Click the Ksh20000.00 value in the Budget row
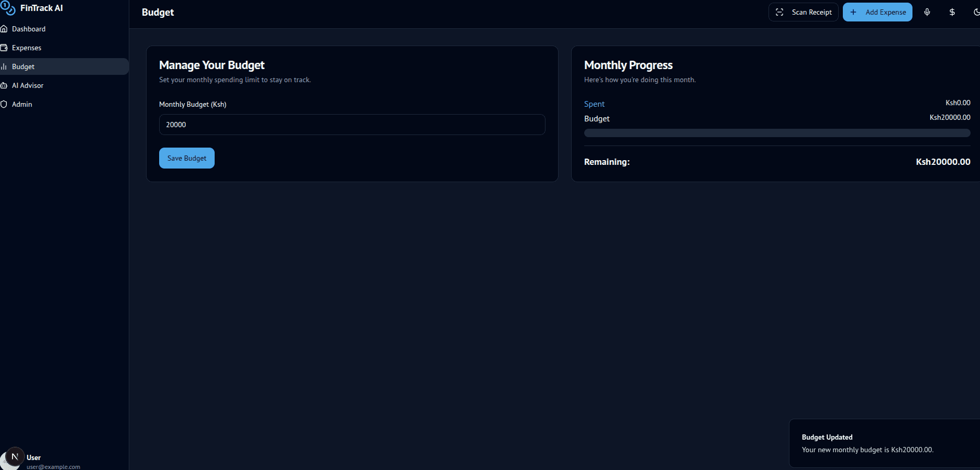Viewport: 980px width, 470px height. [950, 117]
